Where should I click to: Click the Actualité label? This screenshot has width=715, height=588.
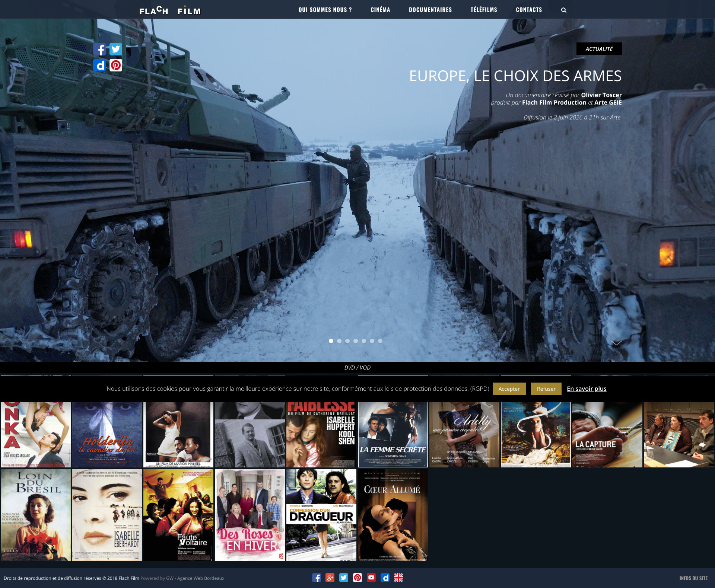[x=599, y=49]
